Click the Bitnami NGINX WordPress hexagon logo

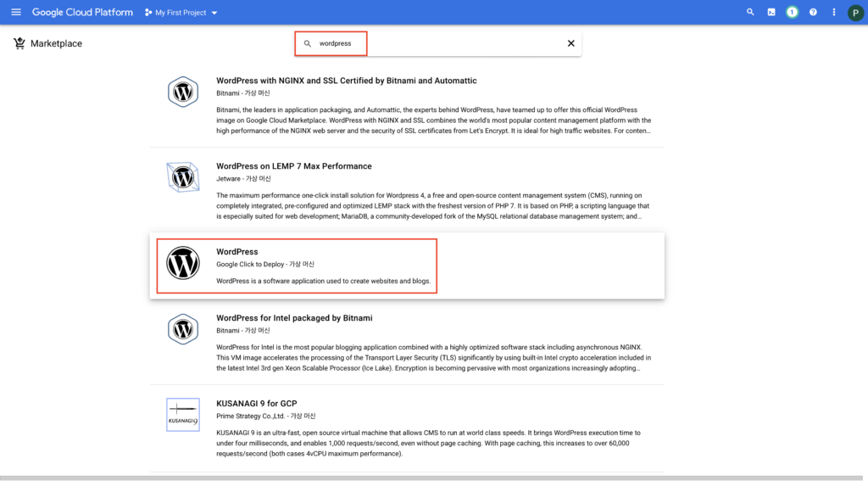(x=183, y=92)
